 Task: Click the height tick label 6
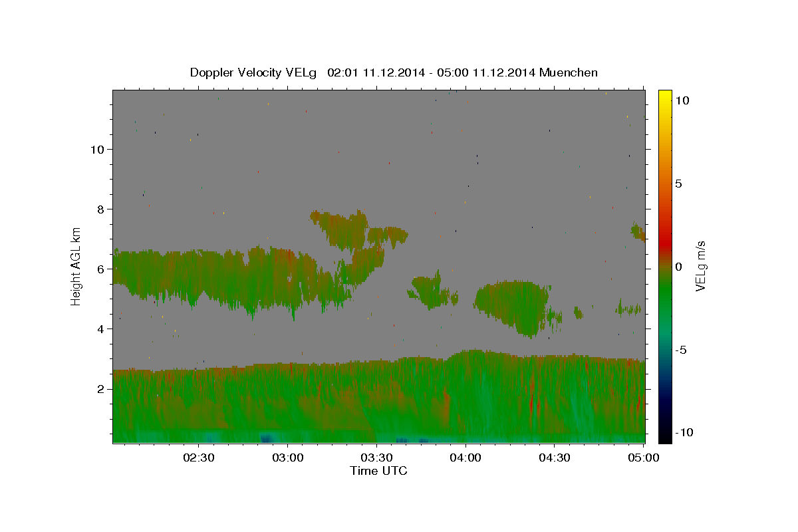[100, 269]
